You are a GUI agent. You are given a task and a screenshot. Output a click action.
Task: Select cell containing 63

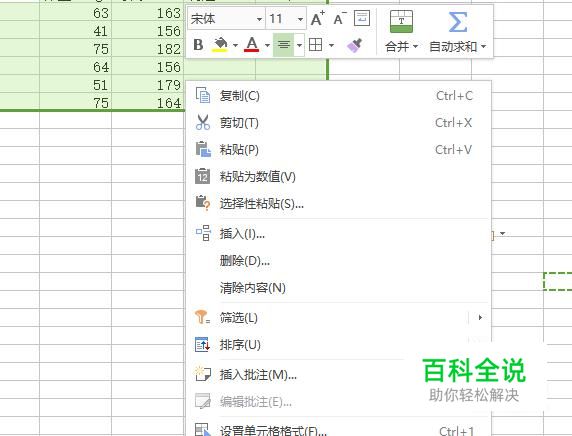pyautogui.click(x=75, y=13)
